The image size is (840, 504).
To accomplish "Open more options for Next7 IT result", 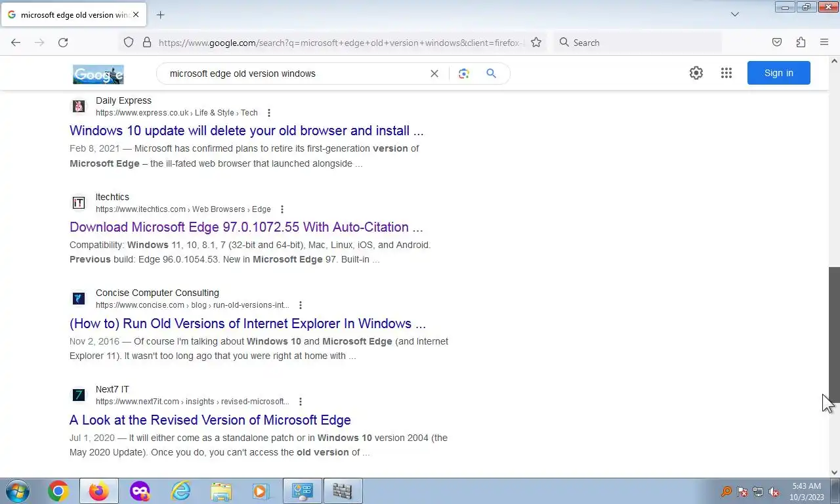I will [300, 402].
